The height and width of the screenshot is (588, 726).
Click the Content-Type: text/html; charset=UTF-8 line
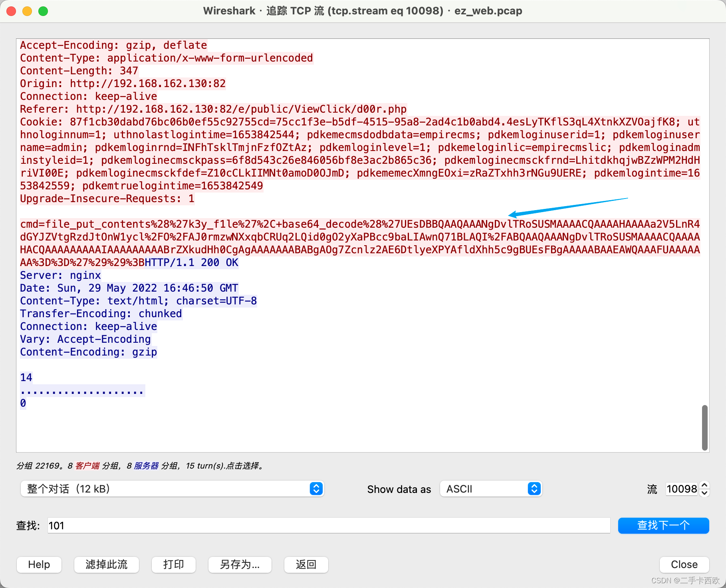click(x=139, y=301)
